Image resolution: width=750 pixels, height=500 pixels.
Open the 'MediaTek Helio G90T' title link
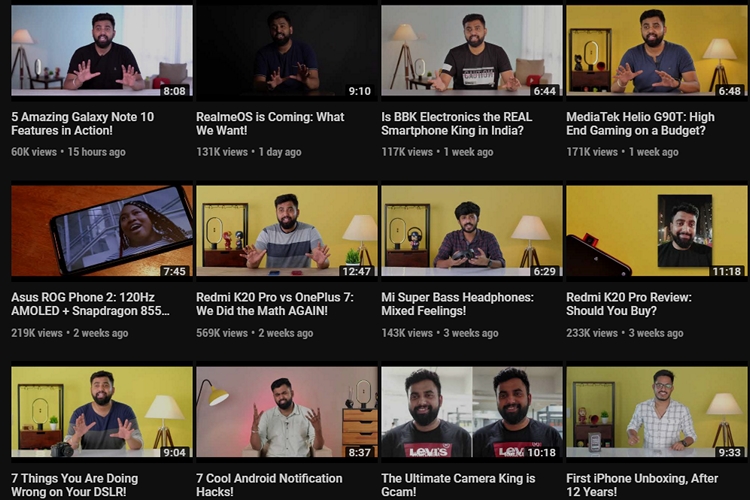point(640,123)
